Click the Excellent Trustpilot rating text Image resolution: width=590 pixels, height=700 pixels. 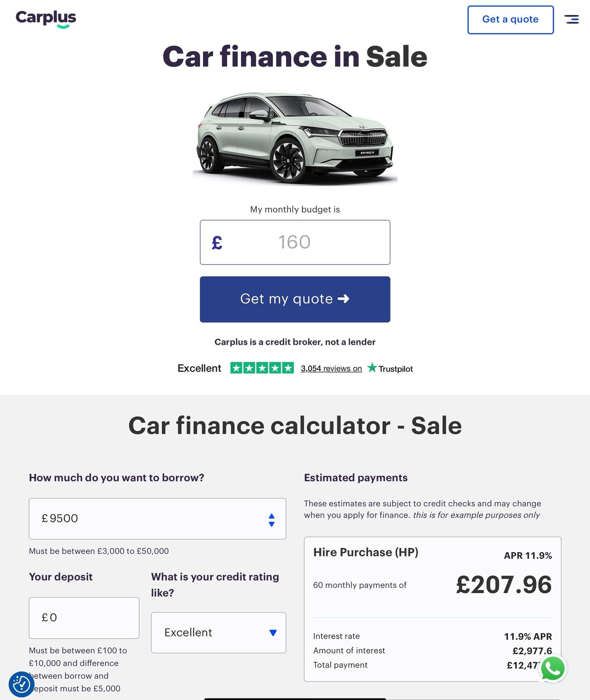click(x=199, y=368)
